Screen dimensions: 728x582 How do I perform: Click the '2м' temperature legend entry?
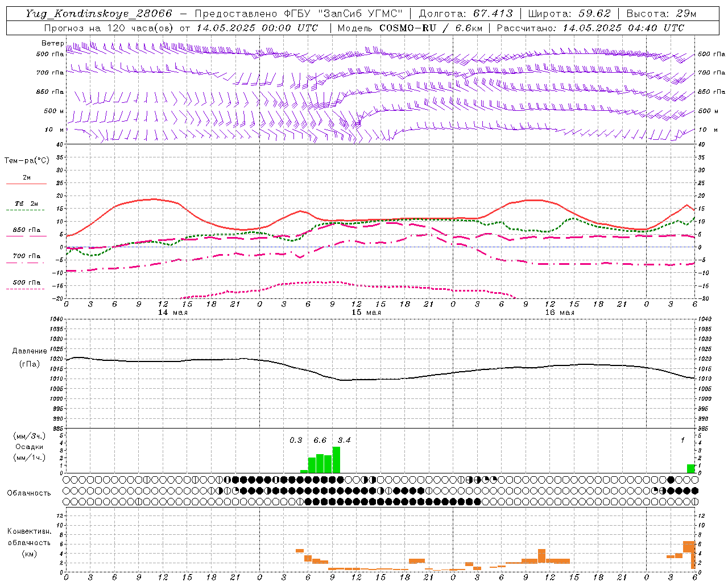[x=27, y=178]
